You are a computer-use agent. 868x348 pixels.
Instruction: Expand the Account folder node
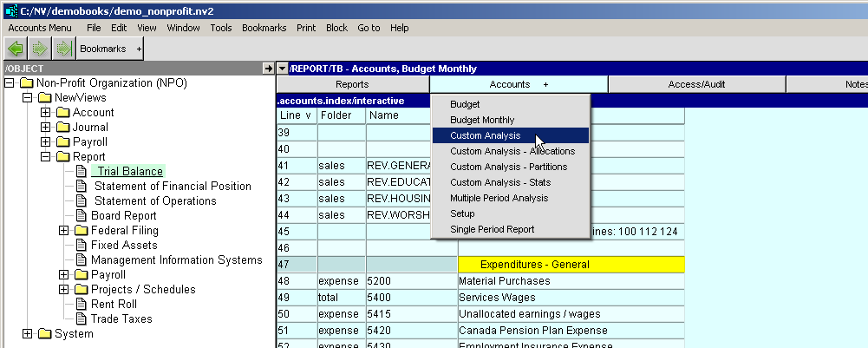tap(46, 113)
